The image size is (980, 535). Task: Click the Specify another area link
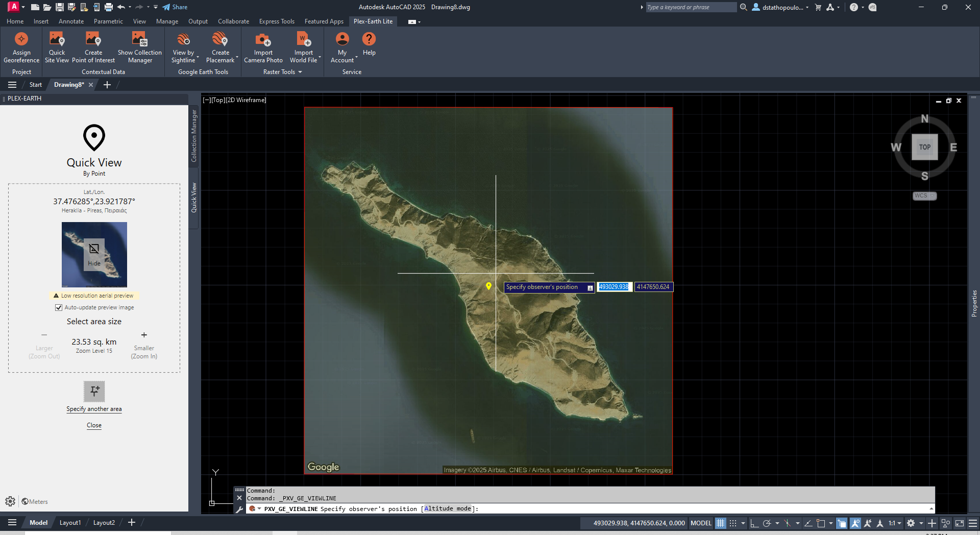pyautogui.click(x=94, y=409)
